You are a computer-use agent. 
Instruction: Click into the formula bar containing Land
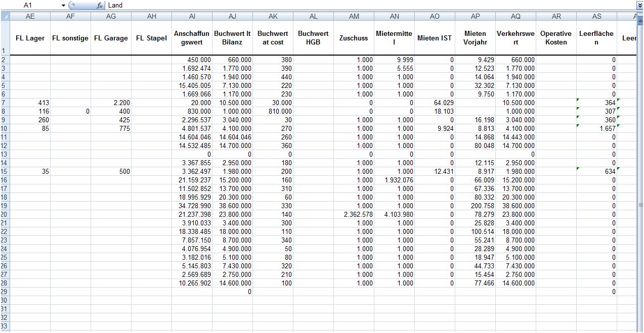click(370, 5)
